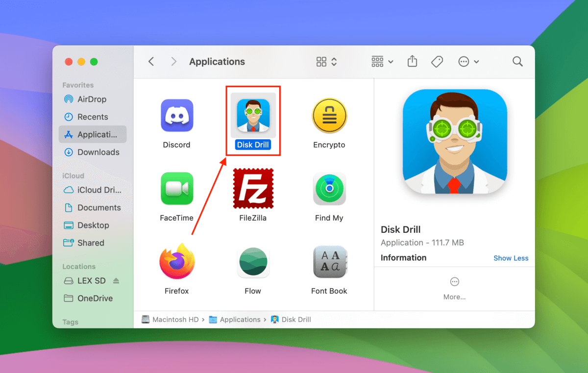Open AirDrop in the sidebar

[92, 99]
